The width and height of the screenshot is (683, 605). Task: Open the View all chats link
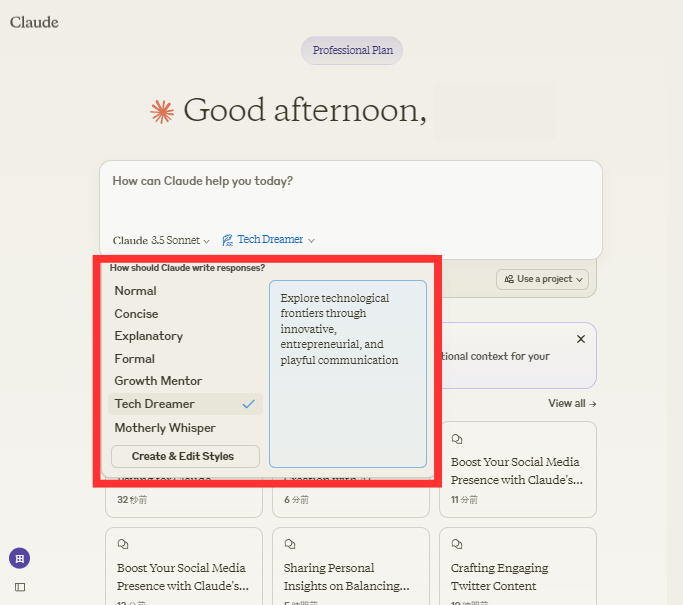572,403
